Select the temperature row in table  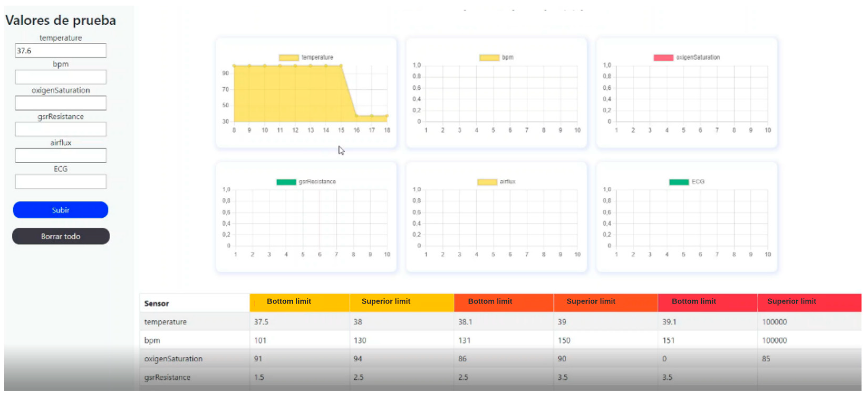pos(166,322)
